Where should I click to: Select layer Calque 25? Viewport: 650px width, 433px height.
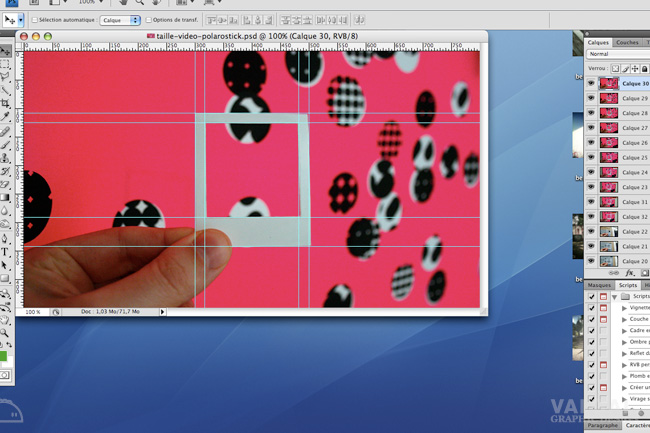617,157
